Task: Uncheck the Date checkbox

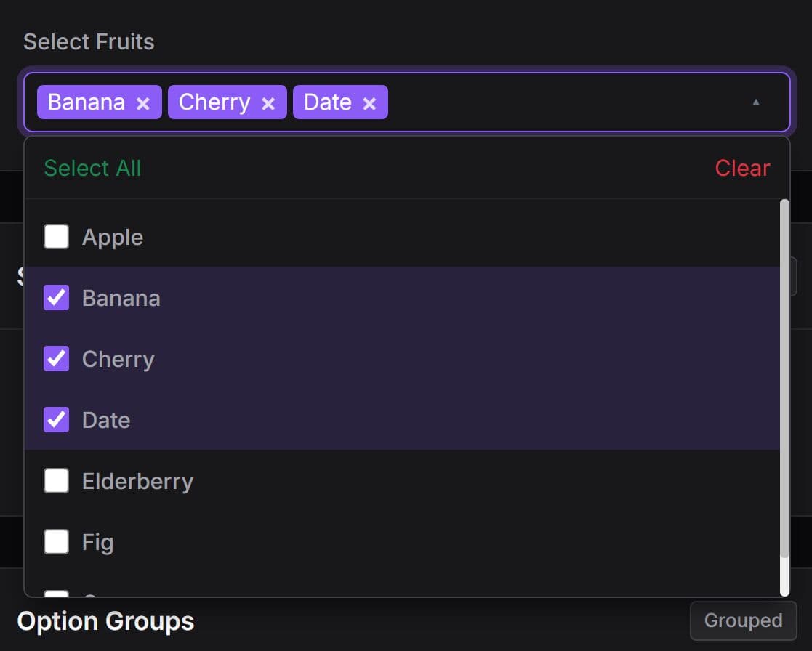Action: pos(57,420)
